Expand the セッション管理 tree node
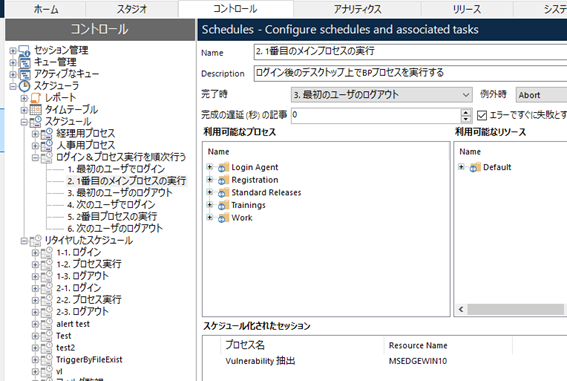The height and width of the screenshot is (381, 567). 13,51
